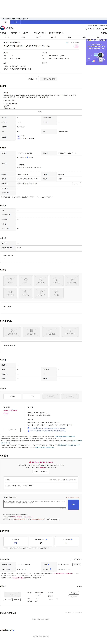107x644 pixels.
Task: Click the 고용24 입사지원 불가능 button
Action: [x=49, y=79]
